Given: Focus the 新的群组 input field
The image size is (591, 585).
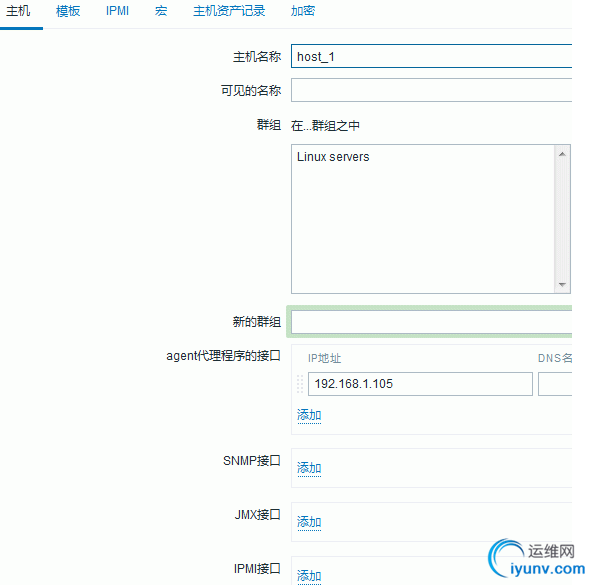Looking at the screenshot, I should [x=431, y=322].
